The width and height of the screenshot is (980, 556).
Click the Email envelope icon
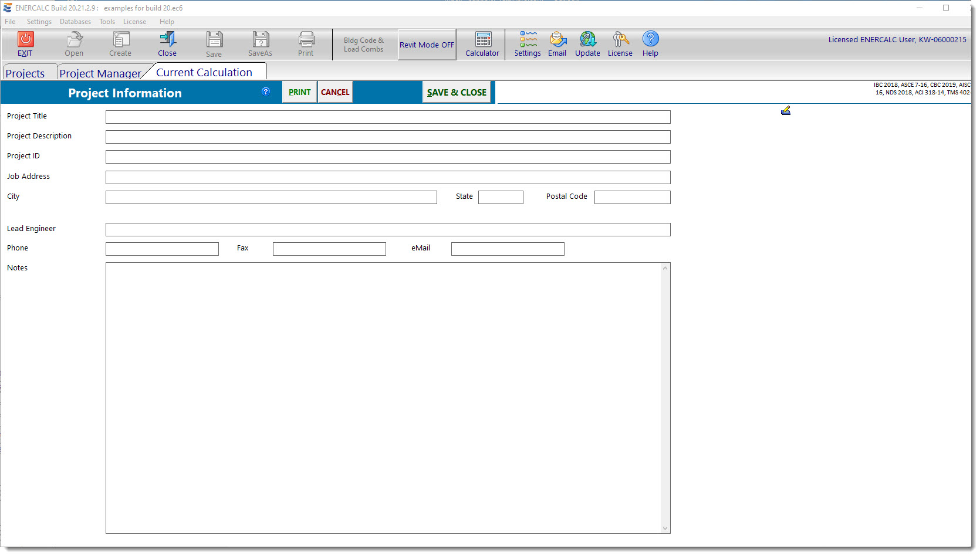click(x=557, y=39)
